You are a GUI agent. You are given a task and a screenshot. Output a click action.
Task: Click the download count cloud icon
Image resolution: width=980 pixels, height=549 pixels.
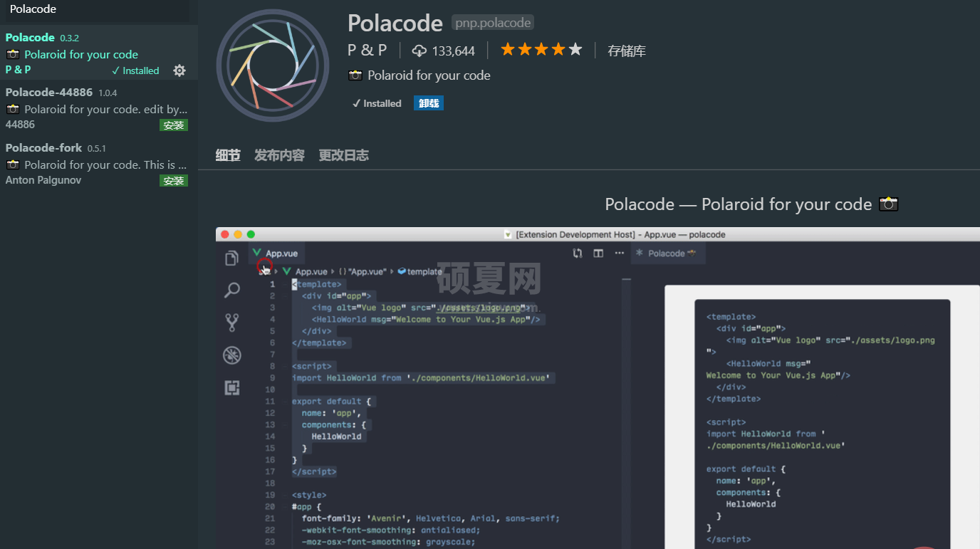[x=419, y=51]
